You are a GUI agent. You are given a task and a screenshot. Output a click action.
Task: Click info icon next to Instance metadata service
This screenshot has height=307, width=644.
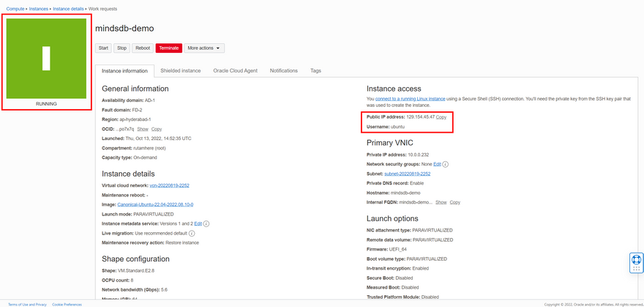tap(207, 223)
